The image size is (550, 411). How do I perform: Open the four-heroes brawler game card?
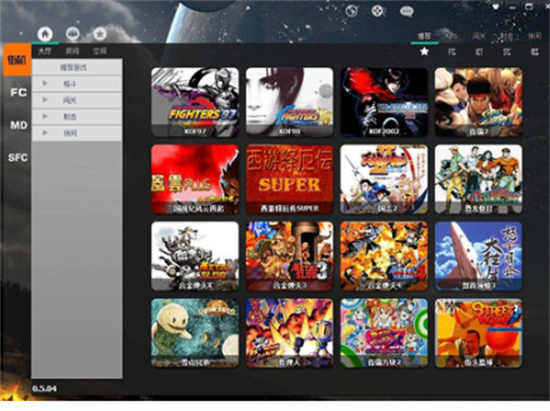pos(478,179)
